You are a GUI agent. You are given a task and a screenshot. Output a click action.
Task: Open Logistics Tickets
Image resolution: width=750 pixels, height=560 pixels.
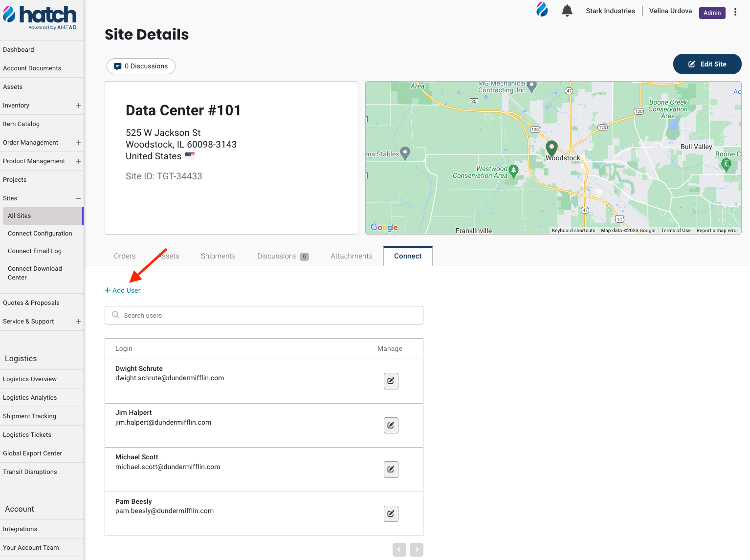tap(42, 435)
